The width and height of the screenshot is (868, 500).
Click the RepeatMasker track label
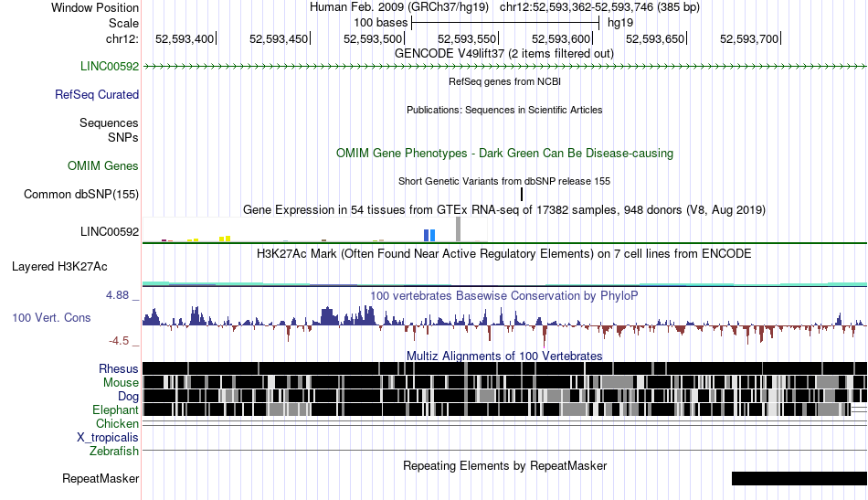point(101,479)
